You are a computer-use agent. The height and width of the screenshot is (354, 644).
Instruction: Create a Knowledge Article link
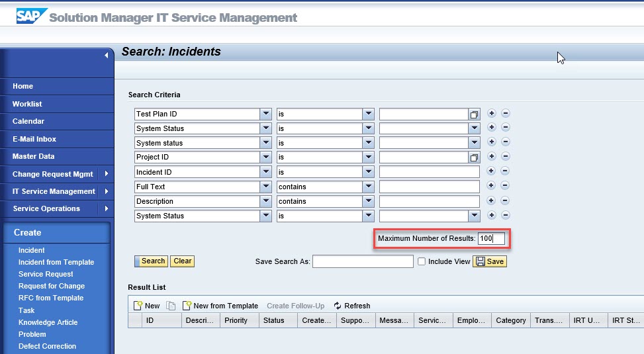(x=48, y=322)
